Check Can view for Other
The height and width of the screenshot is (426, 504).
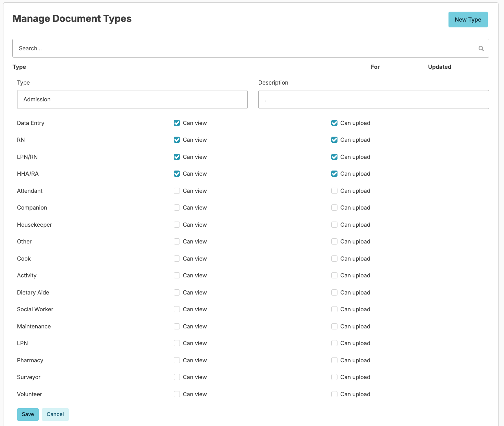click(x=177, y=241)
